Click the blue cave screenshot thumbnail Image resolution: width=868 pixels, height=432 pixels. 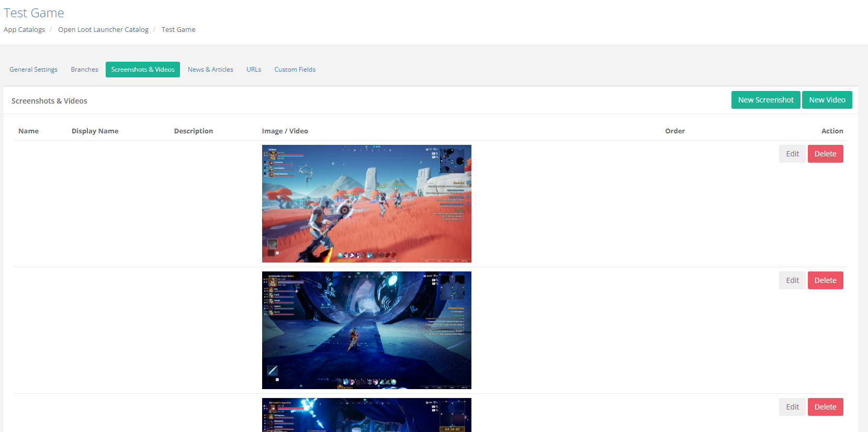click(366, 330)
